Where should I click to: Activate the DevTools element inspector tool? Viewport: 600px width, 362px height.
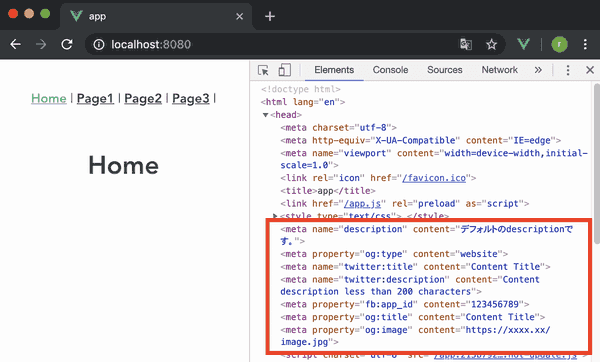click(x=263, y=70)
